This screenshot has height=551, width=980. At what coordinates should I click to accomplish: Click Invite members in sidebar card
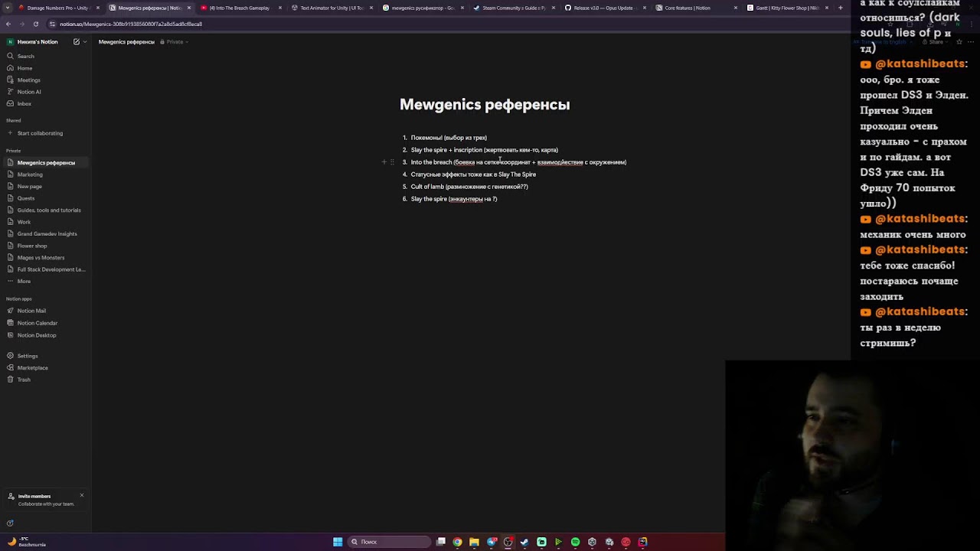coord(34,496)
